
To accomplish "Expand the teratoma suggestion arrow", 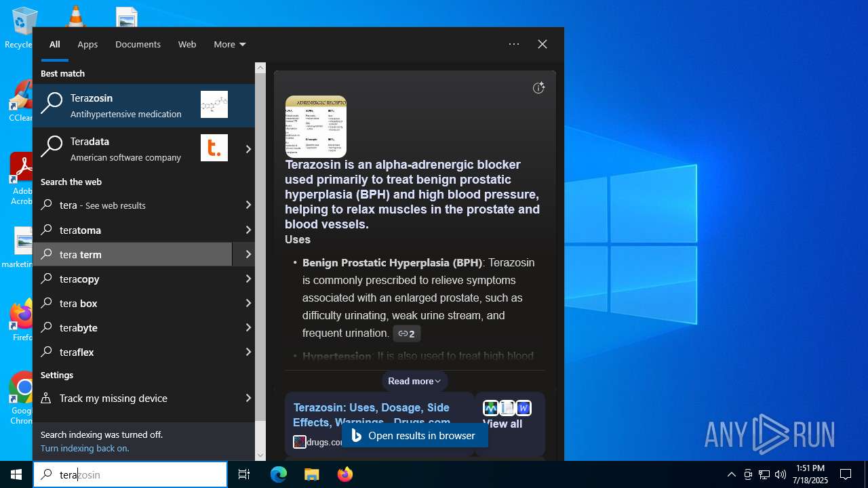I will click(x=248, y=230).
